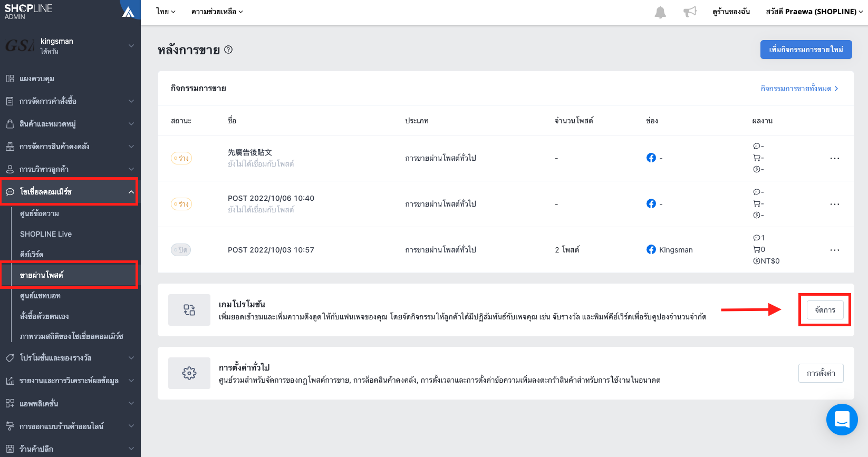Open the ไทย language dropdown
Screen dimensions: 868x457
166,12
